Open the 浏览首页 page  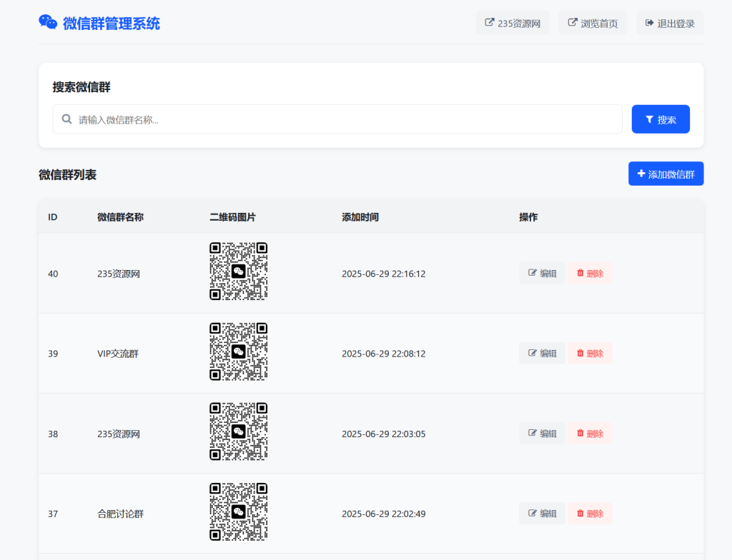point(593,22)
